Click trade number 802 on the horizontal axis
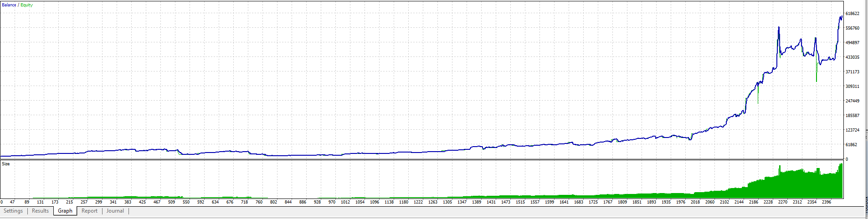 [x=273, y=202]
